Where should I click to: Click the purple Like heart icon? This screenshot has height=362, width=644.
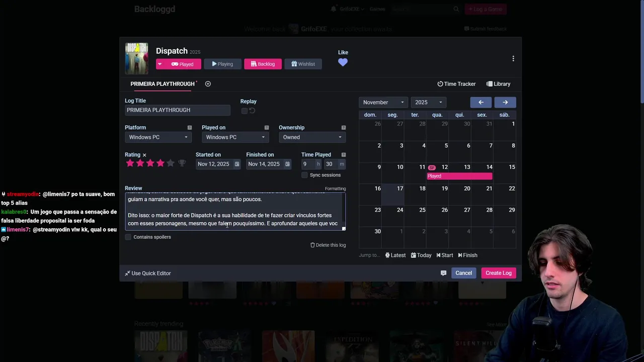coord(343,62)
